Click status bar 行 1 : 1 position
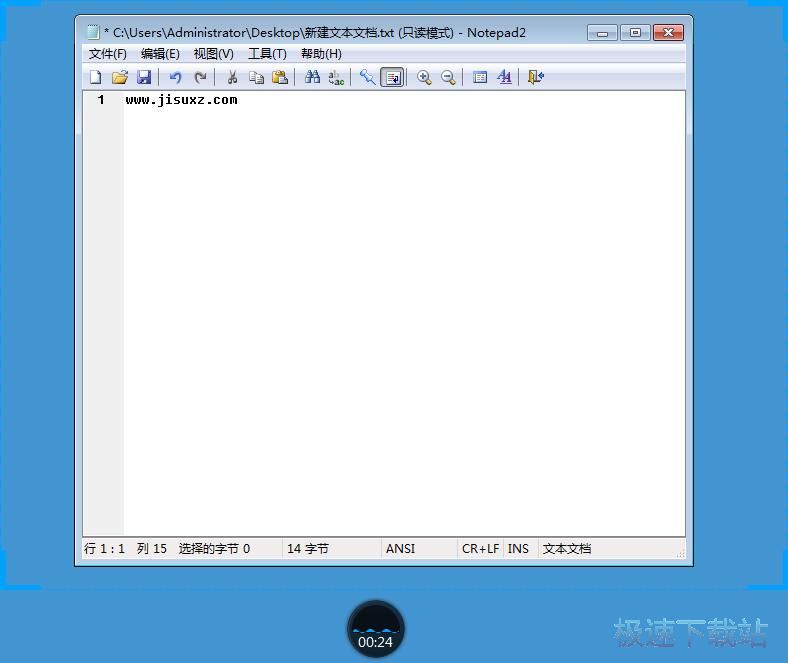 click(x=105, y=549)
